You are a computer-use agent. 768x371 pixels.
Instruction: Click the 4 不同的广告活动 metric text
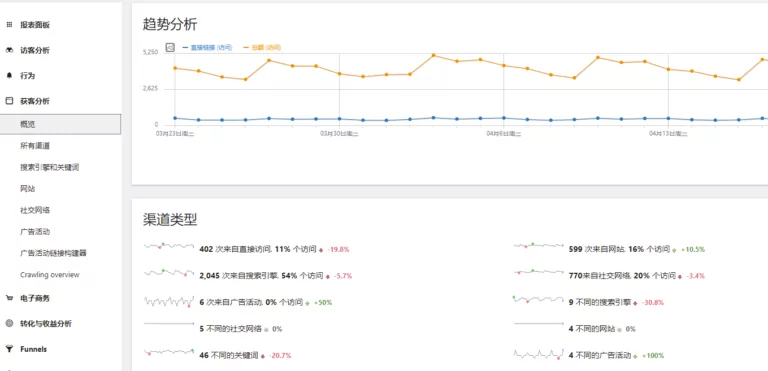point(600,355)
